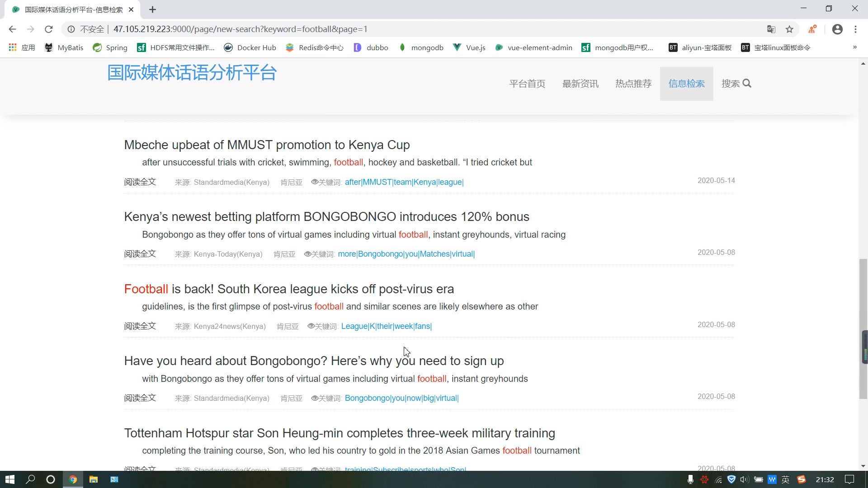Open the Vue.js bookmark
Image resolution: width=868 pixels, height=488 pixels.
(469, 47)
